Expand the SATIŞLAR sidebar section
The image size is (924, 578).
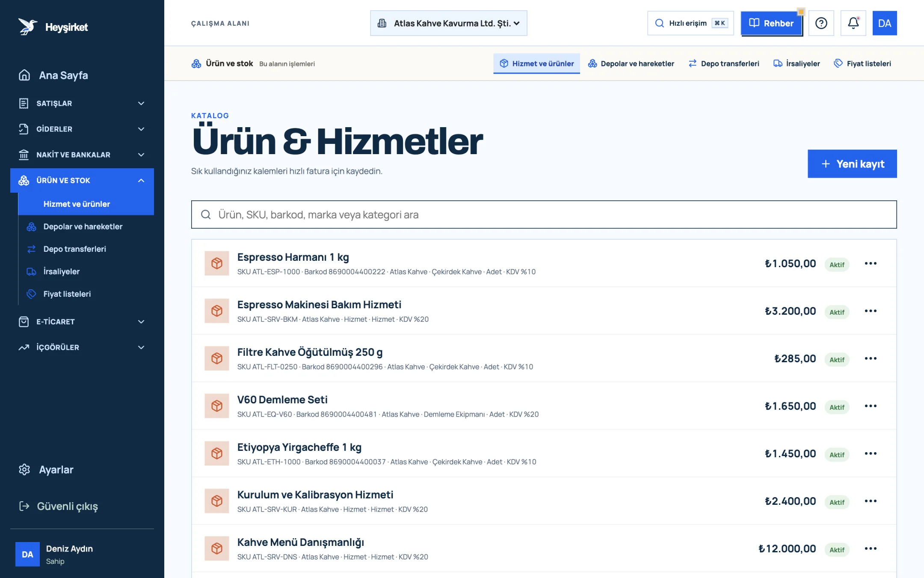tap(82, 103)
